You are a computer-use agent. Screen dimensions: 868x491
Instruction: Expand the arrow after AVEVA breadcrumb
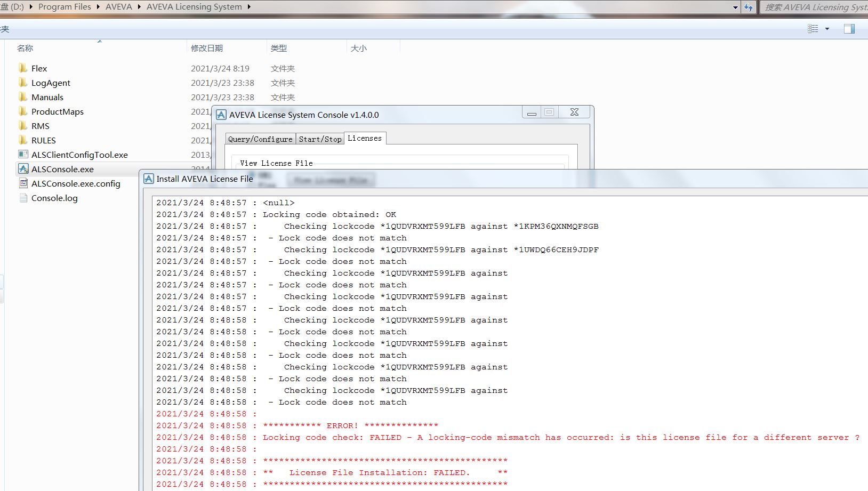click(139, 7)
